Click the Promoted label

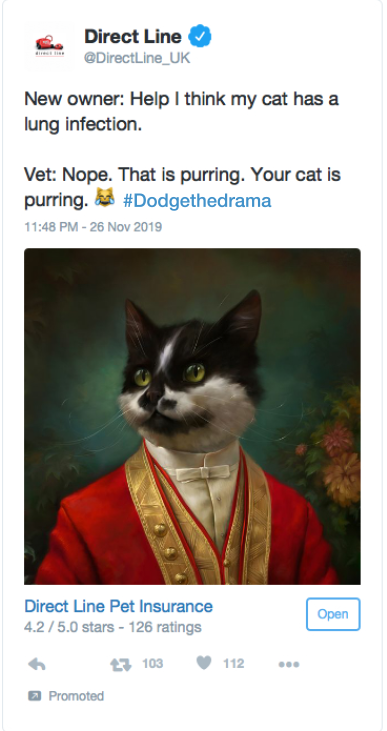tap(76, 696)
